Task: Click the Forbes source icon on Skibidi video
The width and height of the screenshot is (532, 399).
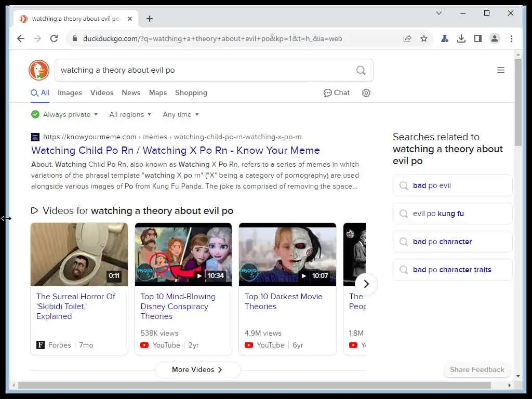Action: click(41, 345)
